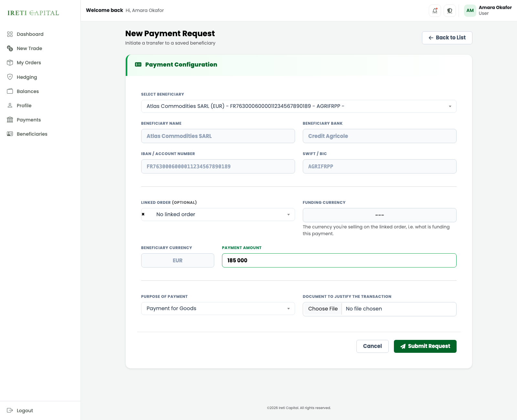Click Logout link

coord(25,411)
